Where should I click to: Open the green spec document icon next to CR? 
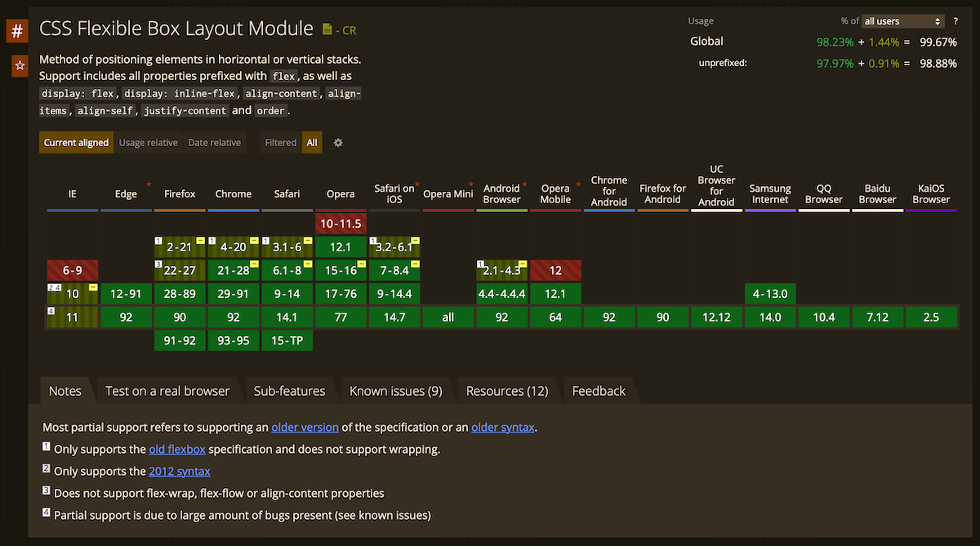(x=327, y=29)
